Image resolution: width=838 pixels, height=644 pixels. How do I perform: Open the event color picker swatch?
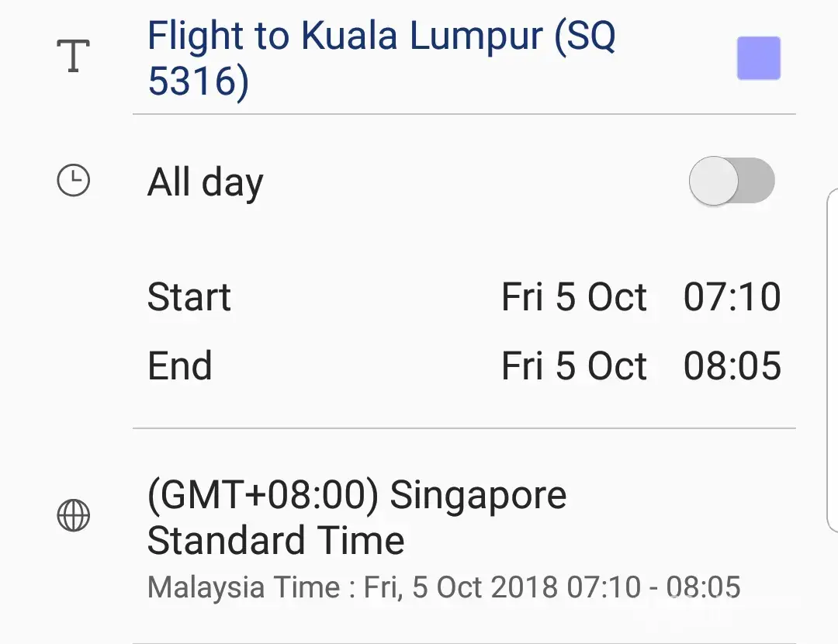pos(758,59)
